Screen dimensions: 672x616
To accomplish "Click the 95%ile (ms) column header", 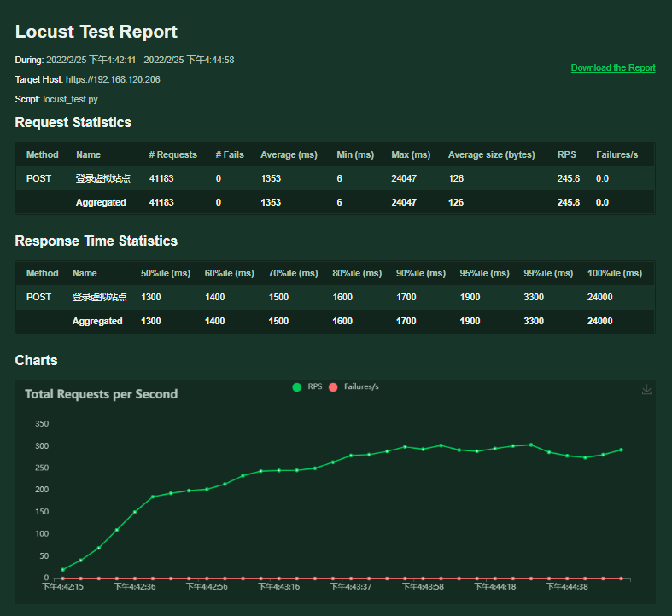I will (484, 273).
